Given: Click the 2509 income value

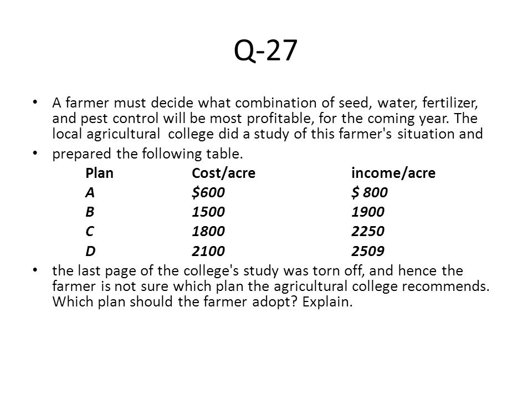Looking at the screenshot, I should [x=368, y=251].
